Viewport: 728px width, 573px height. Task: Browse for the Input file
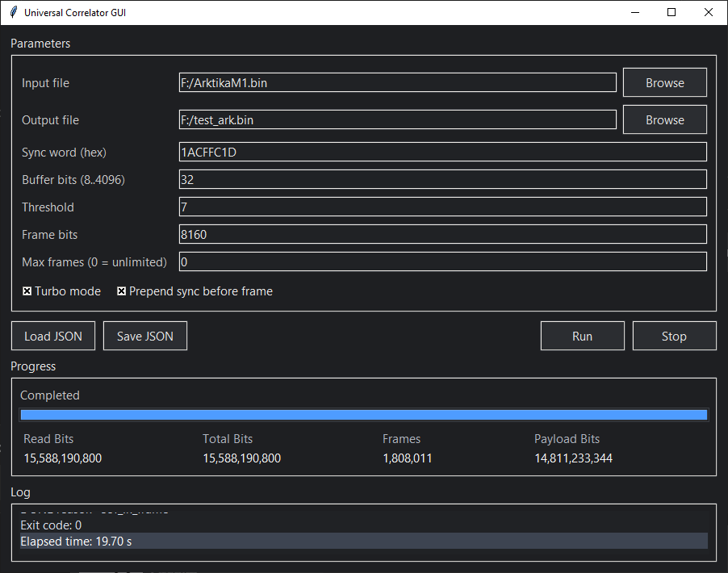coord(664,82)
